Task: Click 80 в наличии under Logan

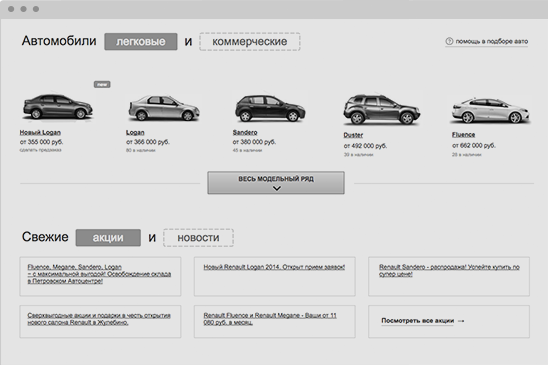Action: [140, 150]
